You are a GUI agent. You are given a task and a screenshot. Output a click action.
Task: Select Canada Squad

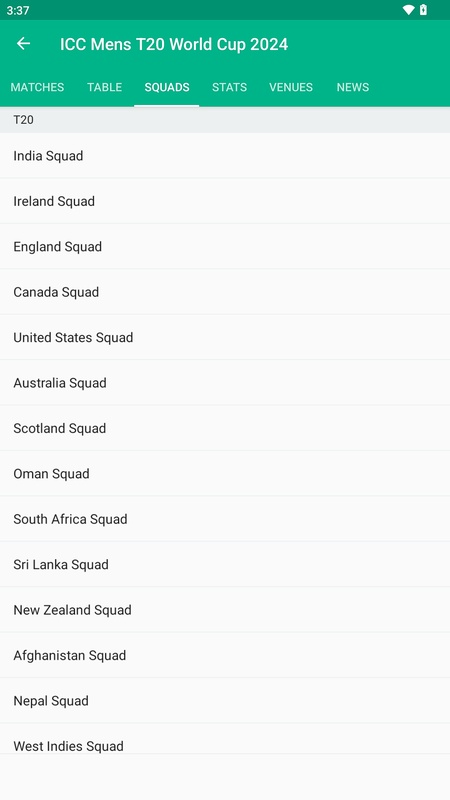pos(225,292)
